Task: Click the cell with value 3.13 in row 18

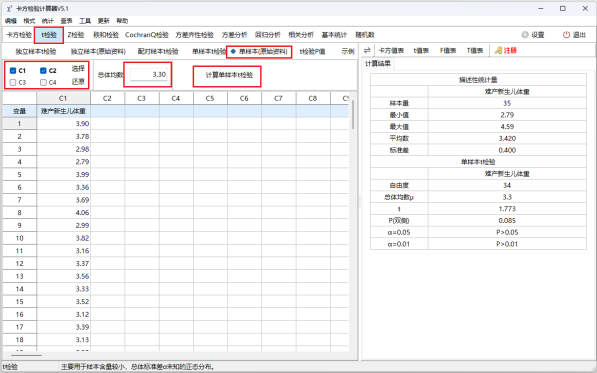Action: 63,340
